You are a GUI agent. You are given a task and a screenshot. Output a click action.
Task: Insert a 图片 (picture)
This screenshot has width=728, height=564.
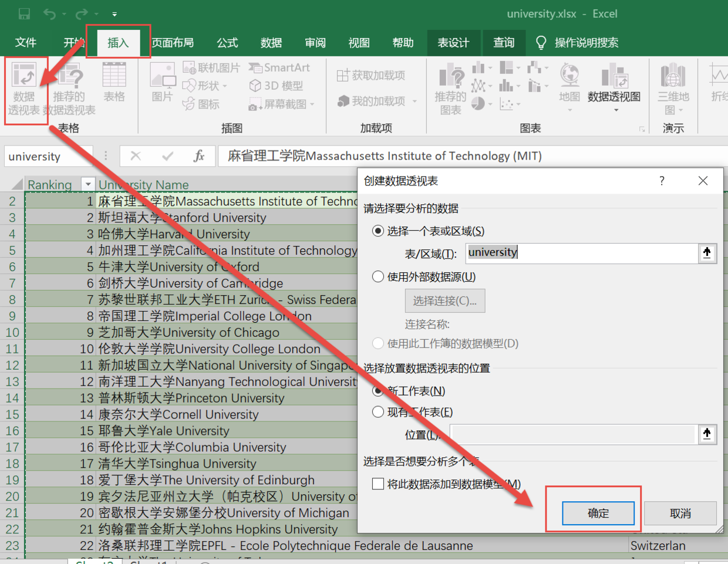pos(162,83)
